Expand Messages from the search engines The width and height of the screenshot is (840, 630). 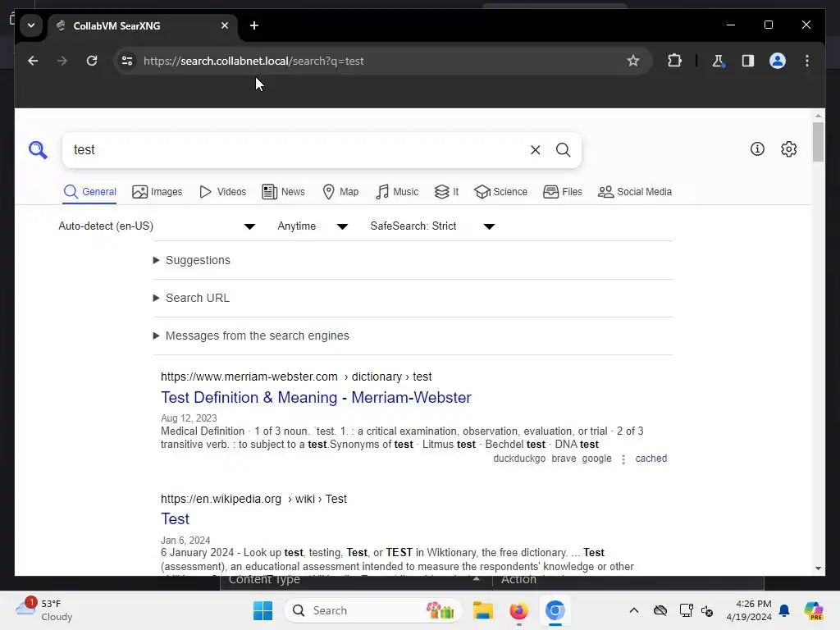coord(251,336)
